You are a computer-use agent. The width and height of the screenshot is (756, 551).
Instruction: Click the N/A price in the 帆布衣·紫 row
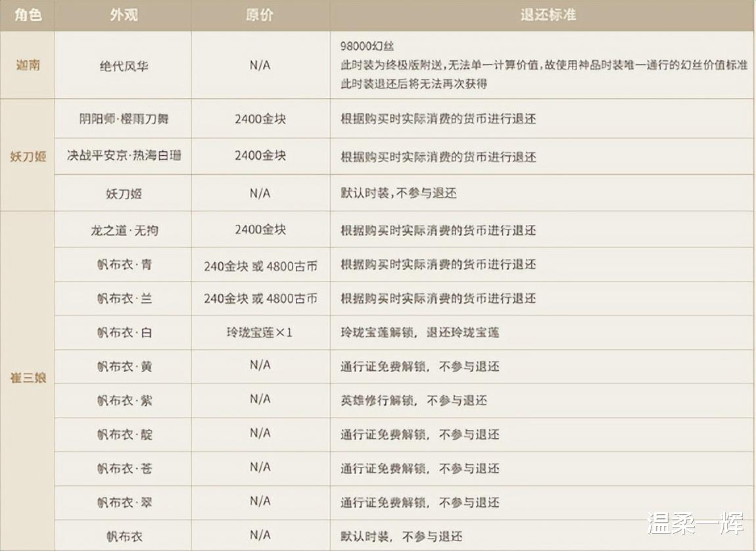pyautogui.click(x=260, y=399)
